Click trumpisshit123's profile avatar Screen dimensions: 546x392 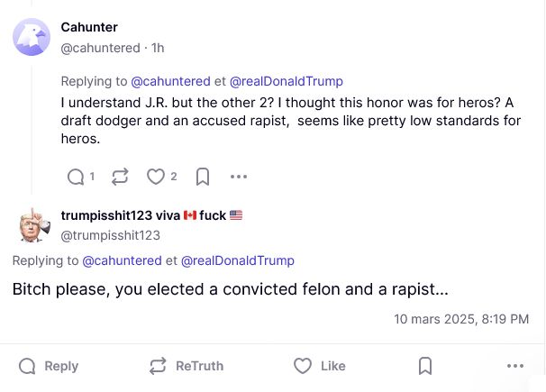(x=33, y=224)
